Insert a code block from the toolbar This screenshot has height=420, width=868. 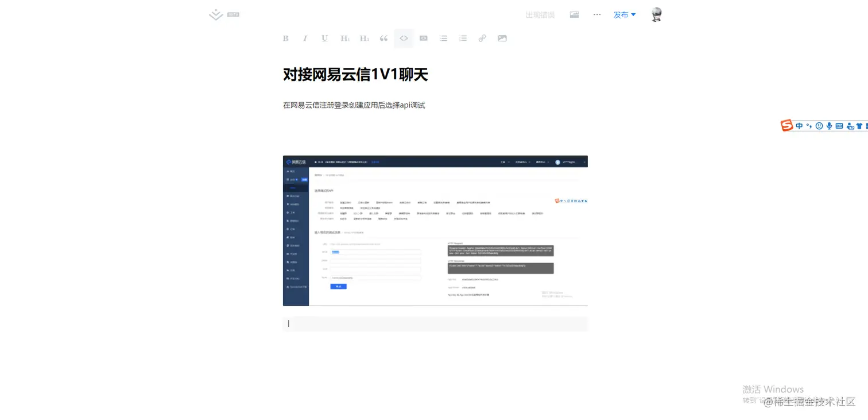click(x=423, y=38)
